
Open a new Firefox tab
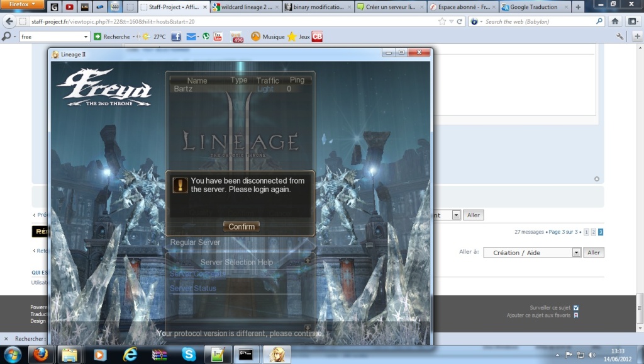coord(578,7)
